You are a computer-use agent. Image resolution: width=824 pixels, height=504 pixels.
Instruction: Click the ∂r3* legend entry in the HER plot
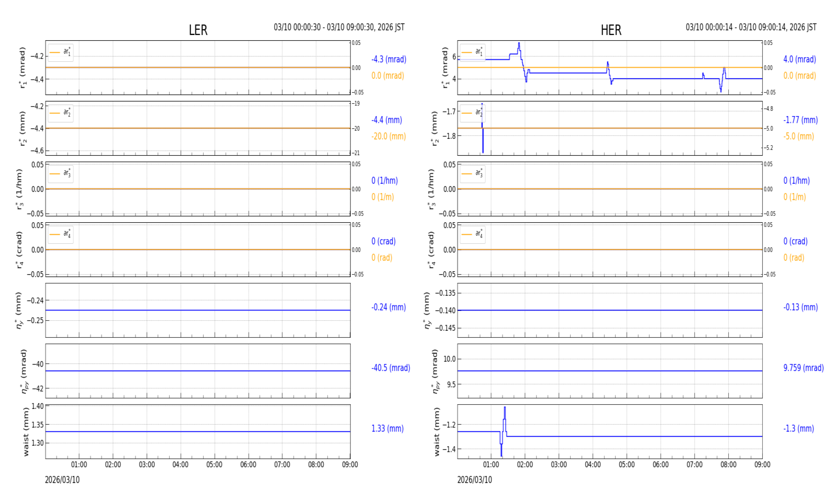473,174
